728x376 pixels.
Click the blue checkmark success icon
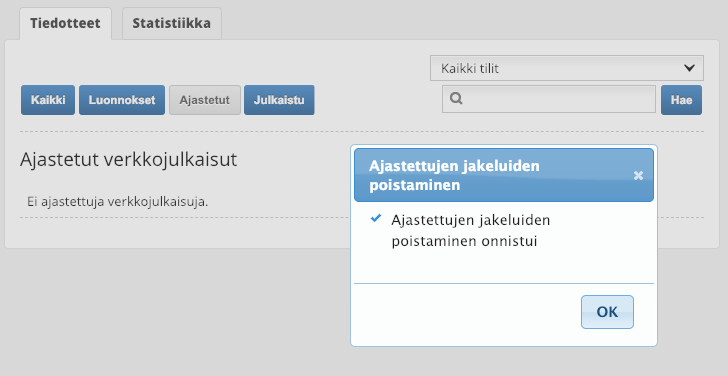(376, 218)
